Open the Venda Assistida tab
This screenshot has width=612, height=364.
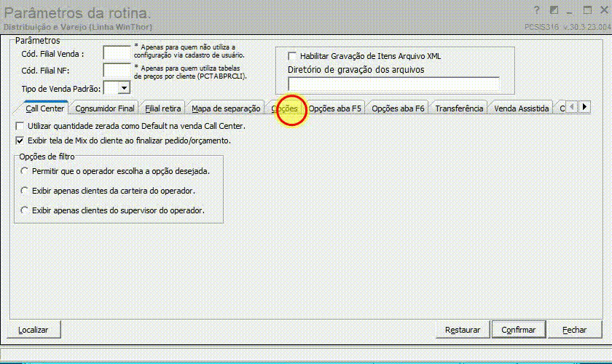[521, 108]
